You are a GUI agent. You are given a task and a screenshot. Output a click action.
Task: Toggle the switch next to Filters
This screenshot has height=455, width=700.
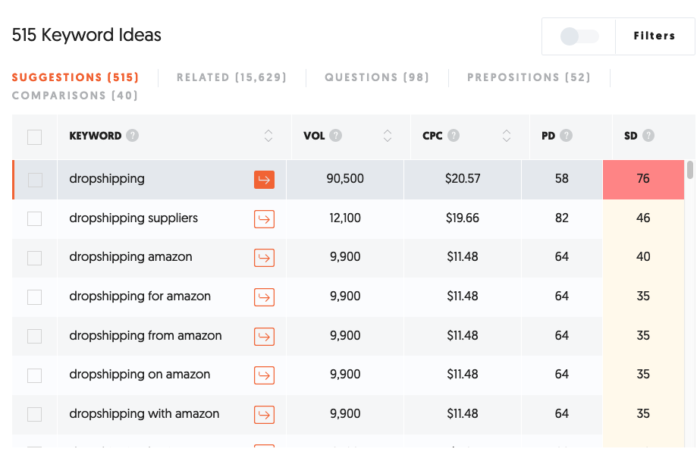(x=579, y=36)
